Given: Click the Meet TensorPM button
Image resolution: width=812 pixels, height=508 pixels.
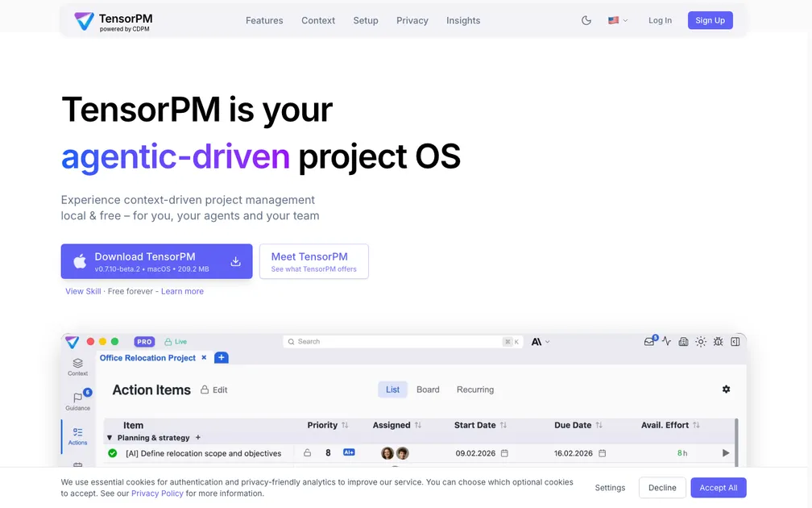Looking at the screenshot, I should pyautogui.click(x=314, y=261).
